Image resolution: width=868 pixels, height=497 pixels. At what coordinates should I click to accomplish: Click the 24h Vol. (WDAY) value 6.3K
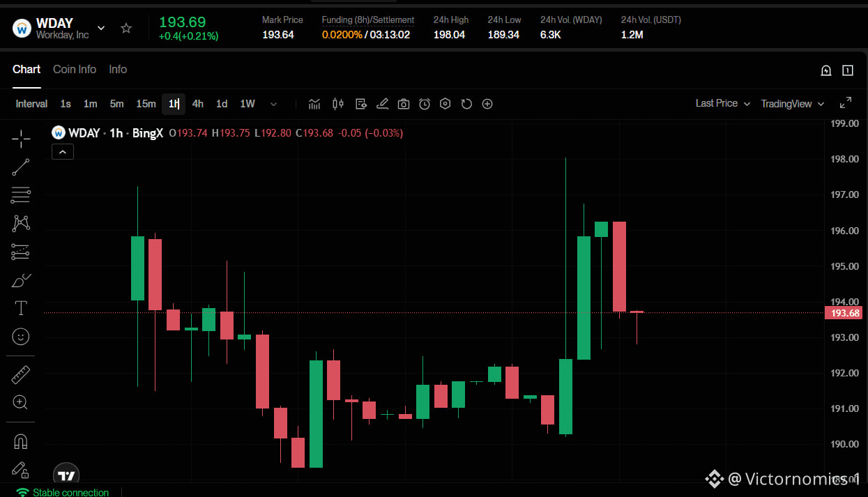(550, 35)
